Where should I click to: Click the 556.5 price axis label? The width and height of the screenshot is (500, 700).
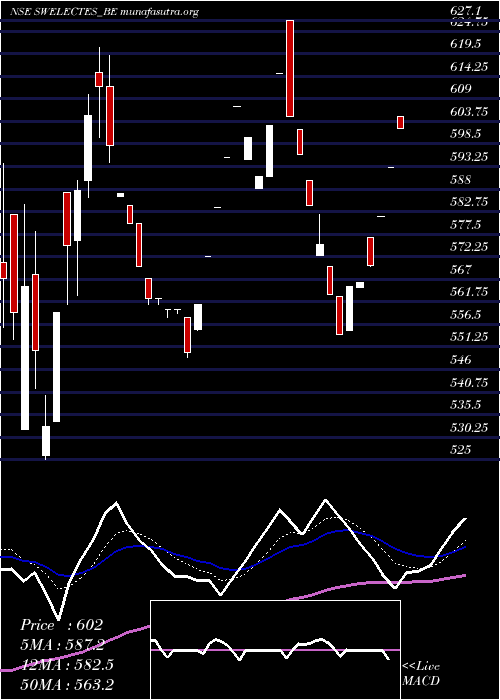466,315
